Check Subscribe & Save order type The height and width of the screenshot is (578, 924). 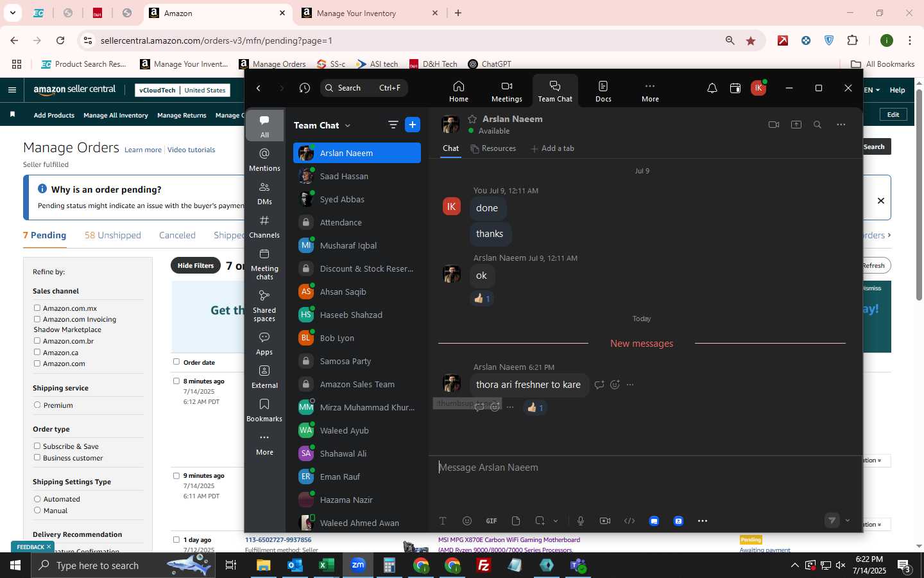[37, 446]
